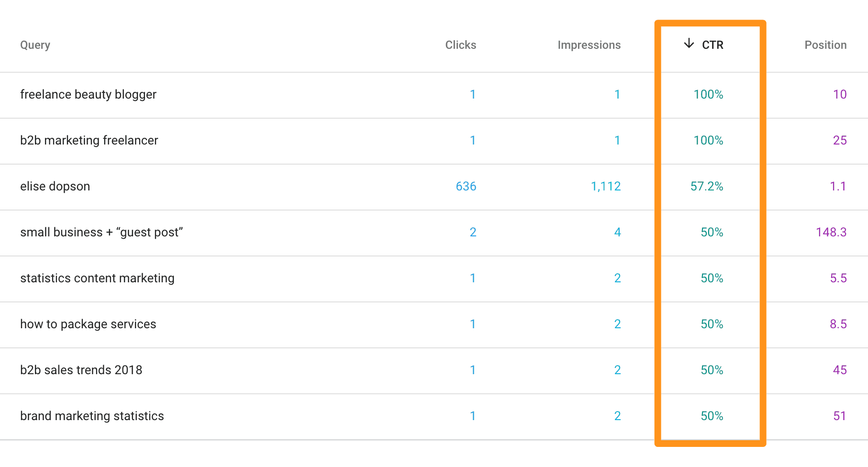
Task: Open the 'freelance beauty blogger' query
Action: 88,94
